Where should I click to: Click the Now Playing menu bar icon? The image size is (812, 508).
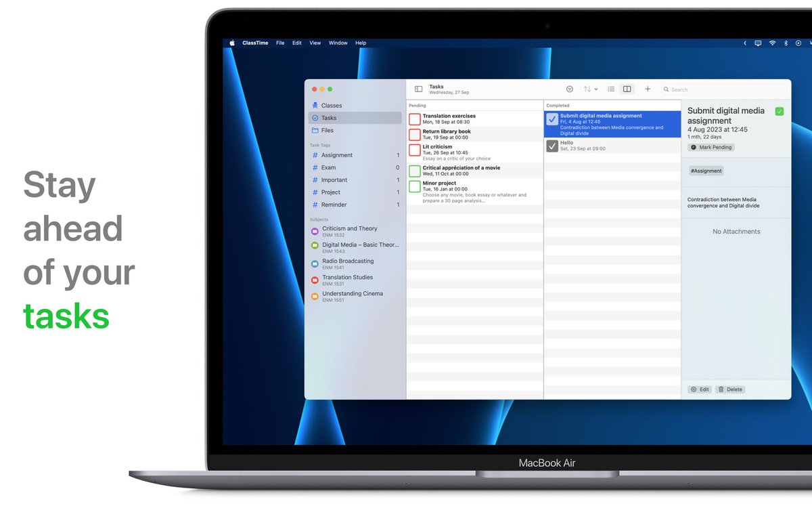point(798,43)
